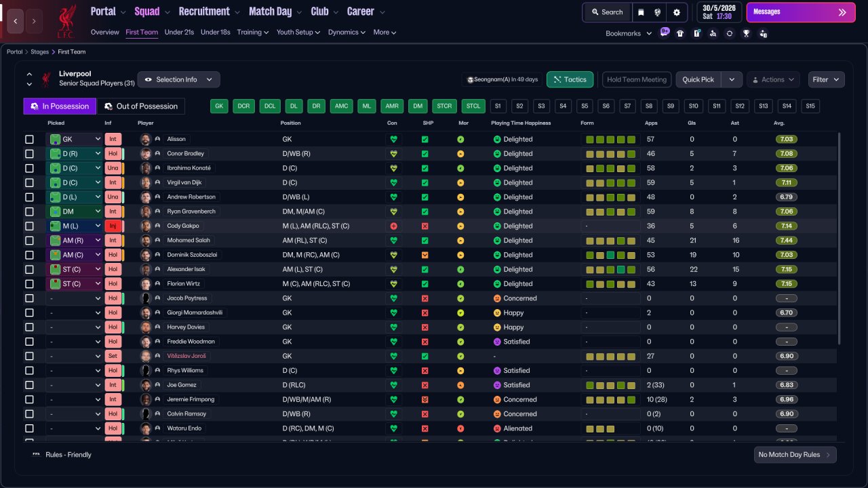Click Wataru Endo's red morale icon

pyautogui.click(x=460, y=428)
